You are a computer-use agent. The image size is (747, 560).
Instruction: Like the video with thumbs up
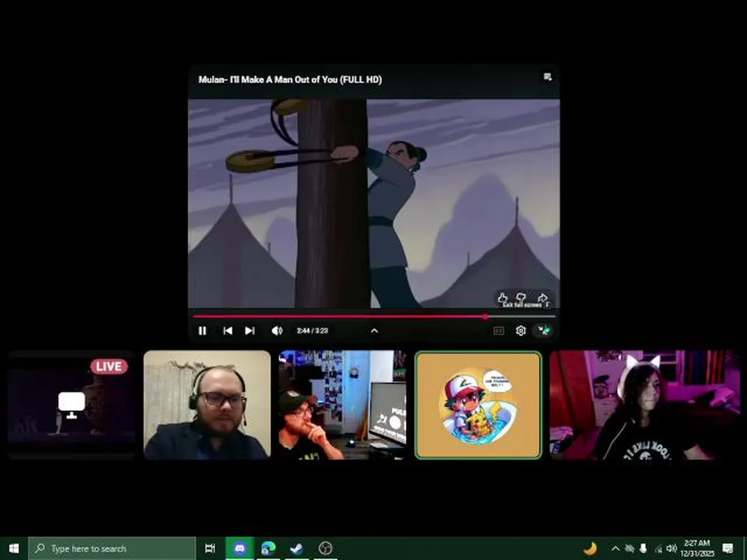(503, 298)
